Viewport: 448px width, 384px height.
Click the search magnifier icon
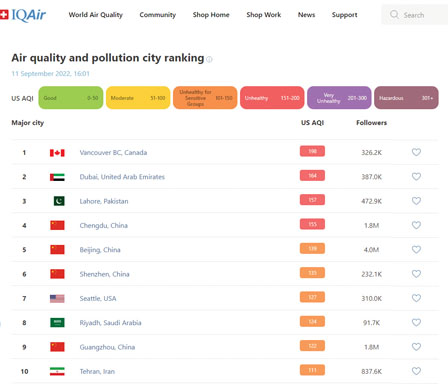pos(394,15)
